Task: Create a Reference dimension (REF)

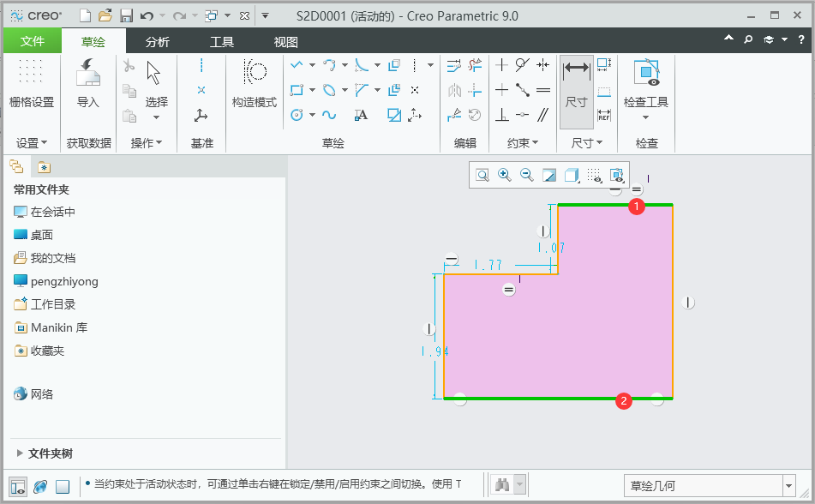Action: (604, 115)
